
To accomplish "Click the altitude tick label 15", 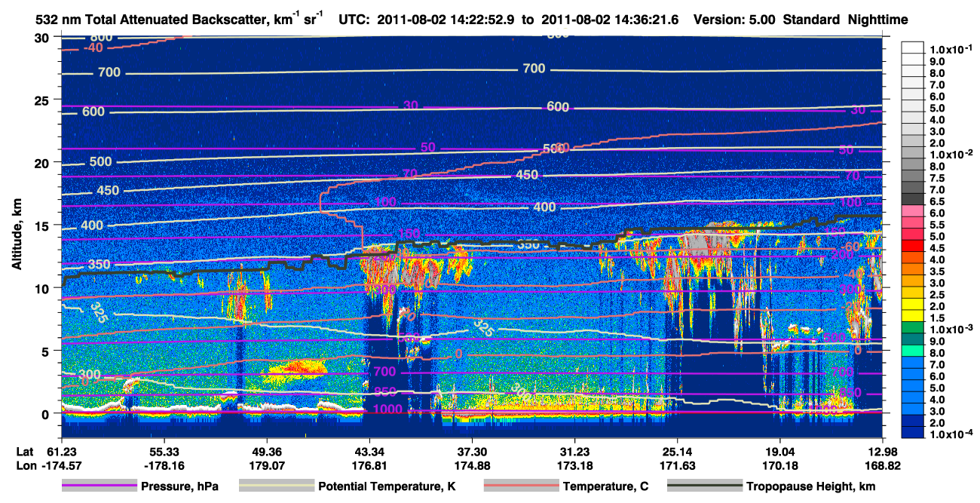I will tap(42, 225).
